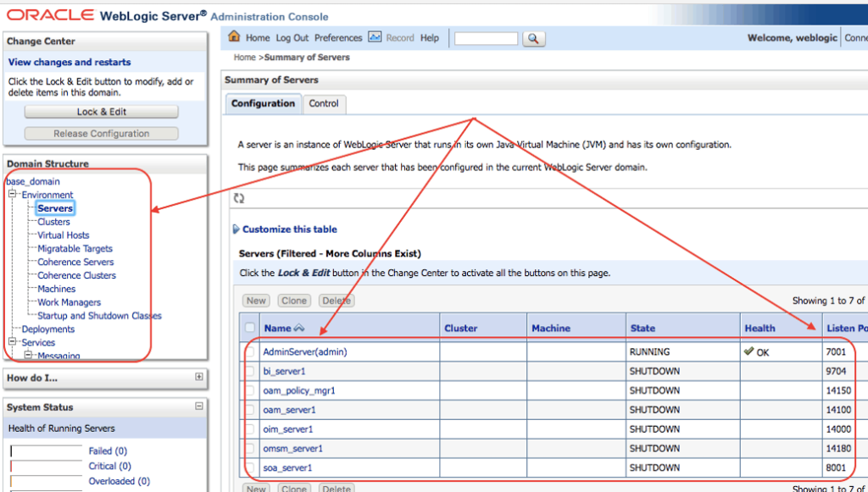The image size is (868, 492).
Task: Click Home in the breadcrumb
Action: (245, 57)
